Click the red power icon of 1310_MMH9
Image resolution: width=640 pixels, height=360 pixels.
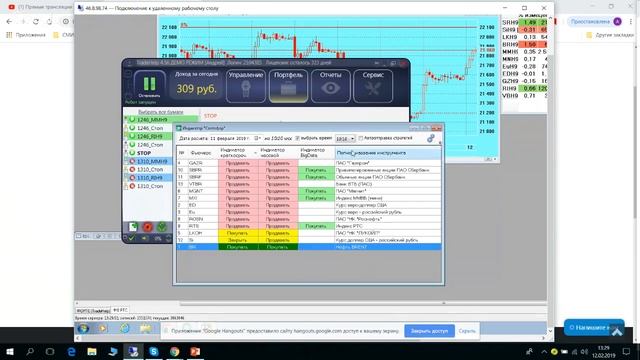132,161
